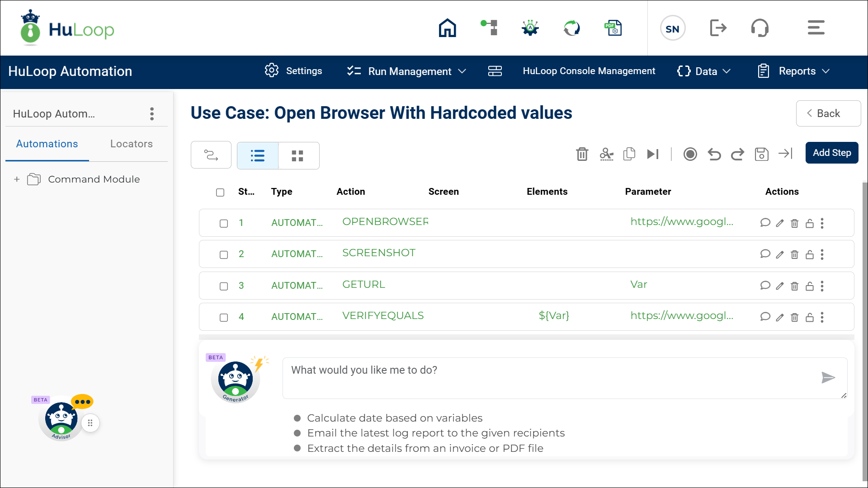Delete step 2 SCREENSHOT via trash icon
This screenshot has height=488, width=868.
(794, 255)
